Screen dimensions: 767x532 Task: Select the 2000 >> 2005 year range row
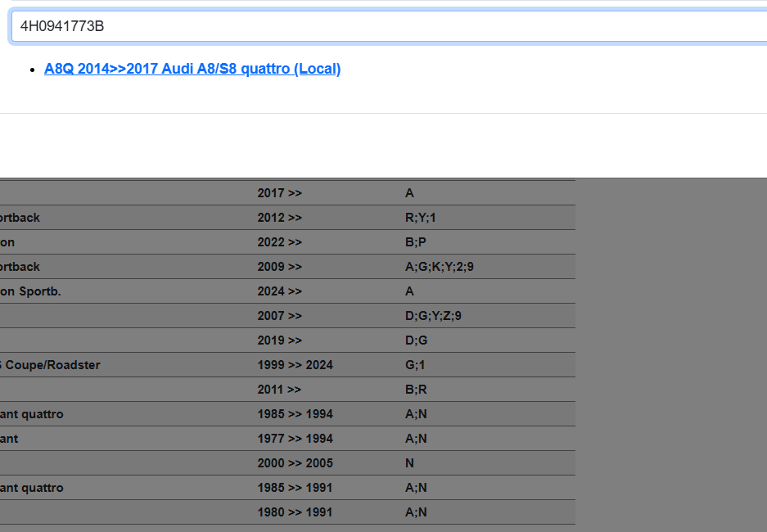295,463
